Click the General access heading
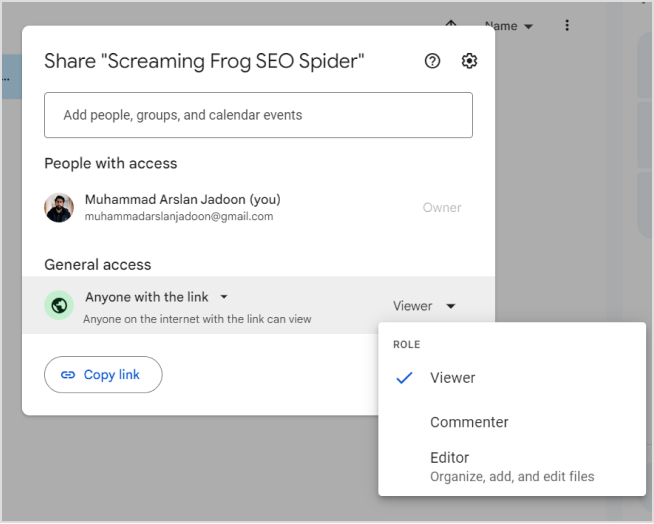This screenshot has height=524, width=654. click(98, 265)
